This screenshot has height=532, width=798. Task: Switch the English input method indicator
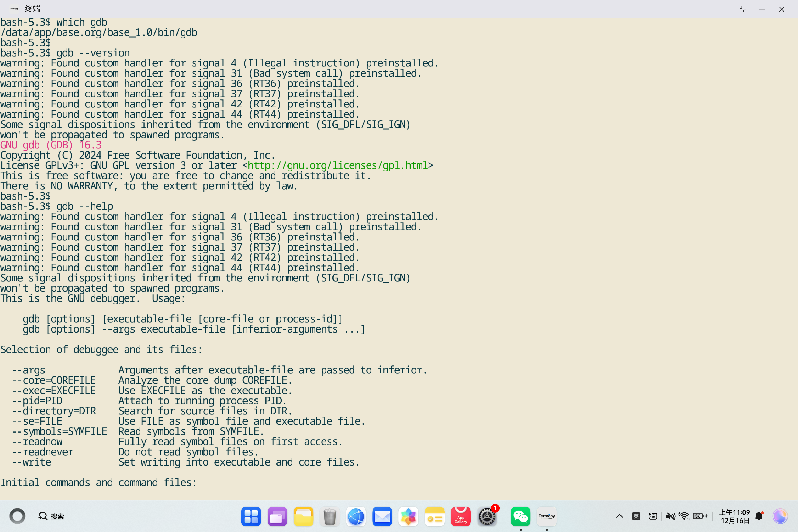click(636, 516)
